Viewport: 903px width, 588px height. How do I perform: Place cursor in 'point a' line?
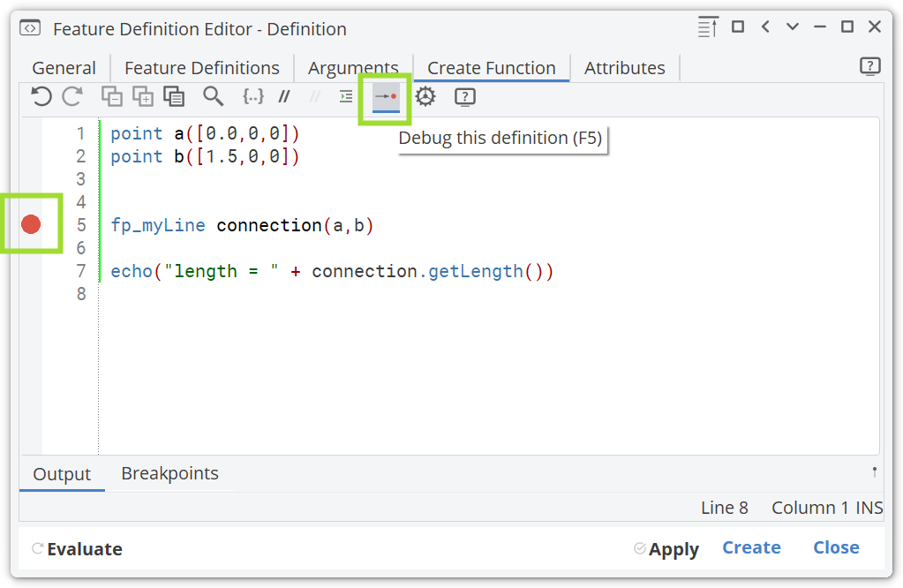click(x=205, y=133)
